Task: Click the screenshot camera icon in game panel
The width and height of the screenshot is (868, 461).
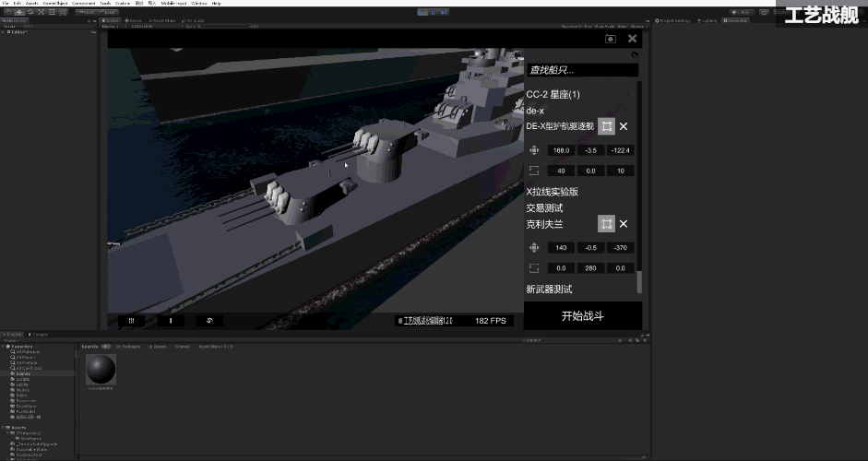Action: pos(610,39)
